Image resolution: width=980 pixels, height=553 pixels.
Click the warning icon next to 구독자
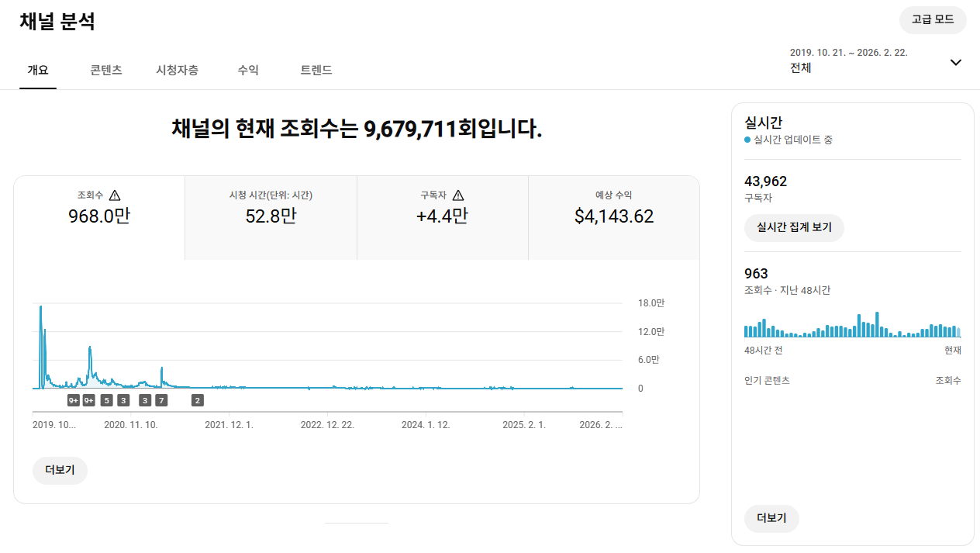tap(458, 195)
